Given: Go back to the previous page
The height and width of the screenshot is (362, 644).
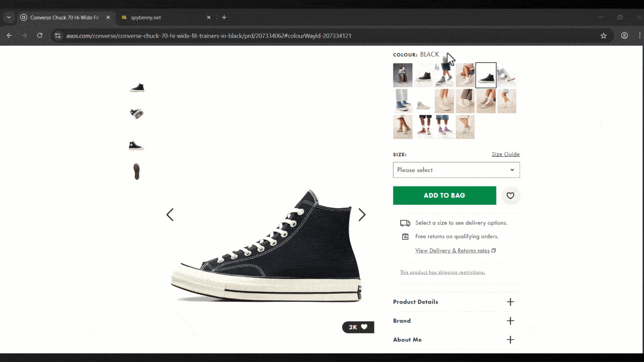Looking at the screenshot, I should pos(9,36).
